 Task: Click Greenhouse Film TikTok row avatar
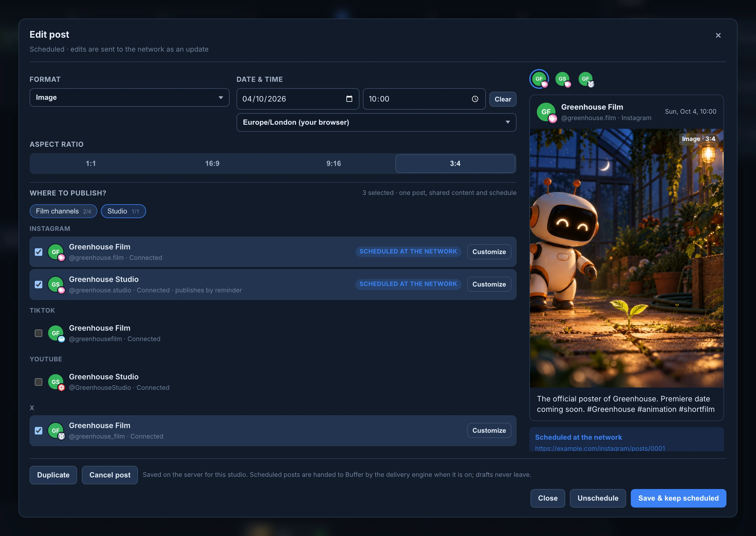(x=56, y=333)
